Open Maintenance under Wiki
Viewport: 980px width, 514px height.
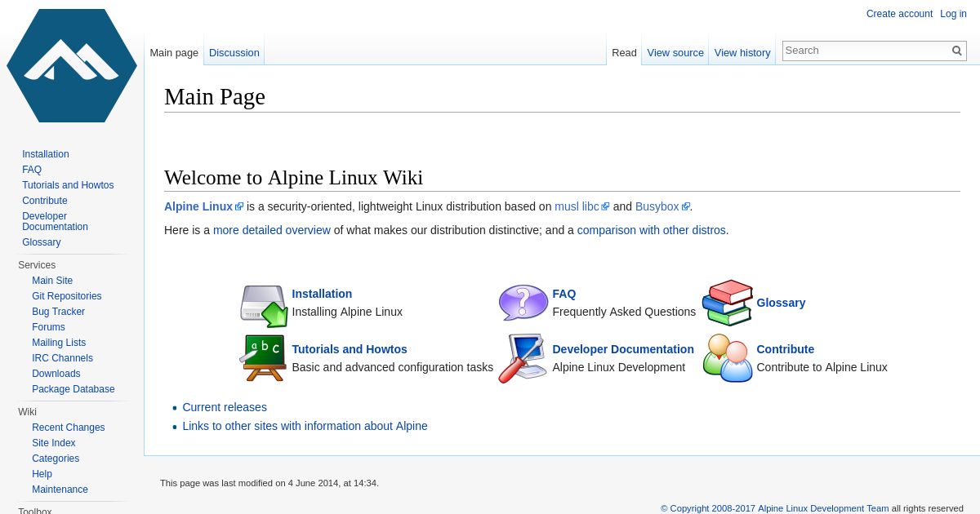coord(60,490)
